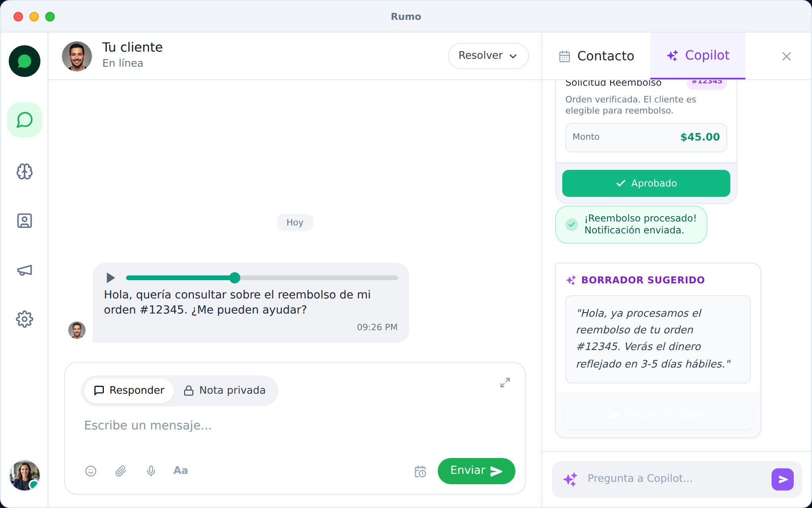The height and width of the screenshot is (508, 812).
Task: Click the green Enviar button
Action: click(x=477, y=471)
